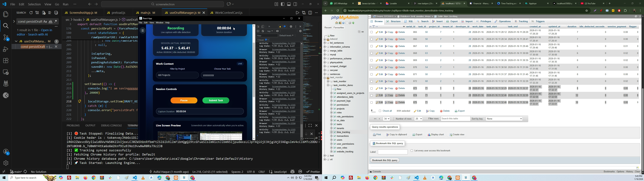
Task: Expand the information_schema database node
Action: tap(325, 47)
